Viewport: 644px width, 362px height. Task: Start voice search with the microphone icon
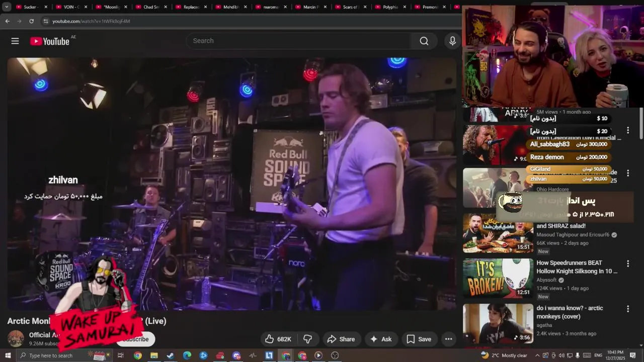click(x=452, y=41)
